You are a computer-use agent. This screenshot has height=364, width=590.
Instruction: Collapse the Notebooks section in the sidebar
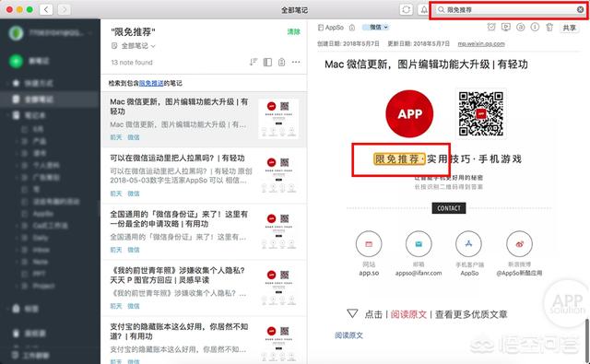pyautogui.click(x=8, y=115)
